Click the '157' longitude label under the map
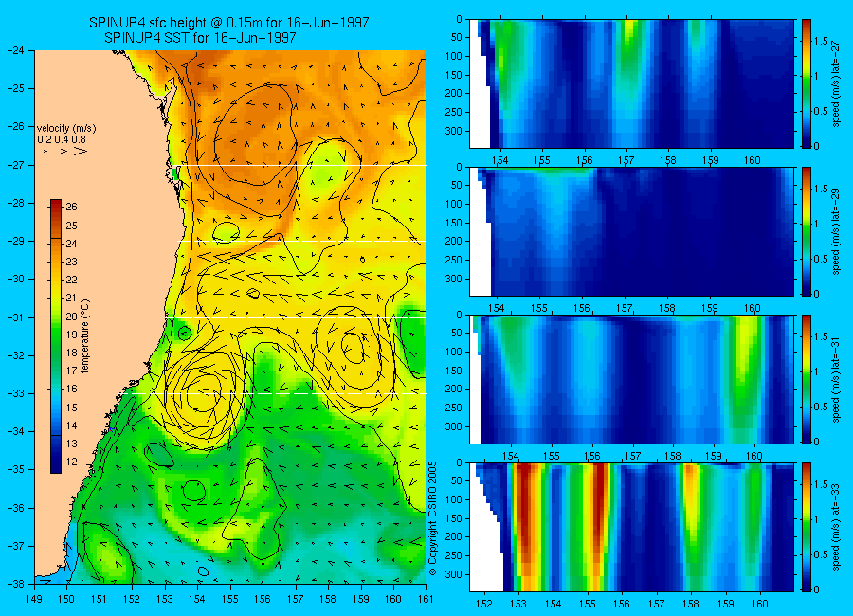This screenshot has width=853, height=616. click(296, 599)
